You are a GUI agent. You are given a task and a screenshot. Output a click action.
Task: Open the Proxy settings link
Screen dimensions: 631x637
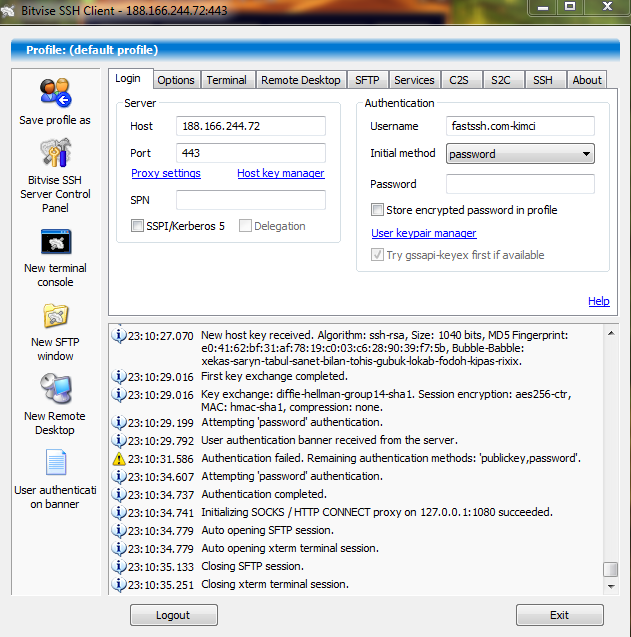pyautogui.click(x=166, y=173)
